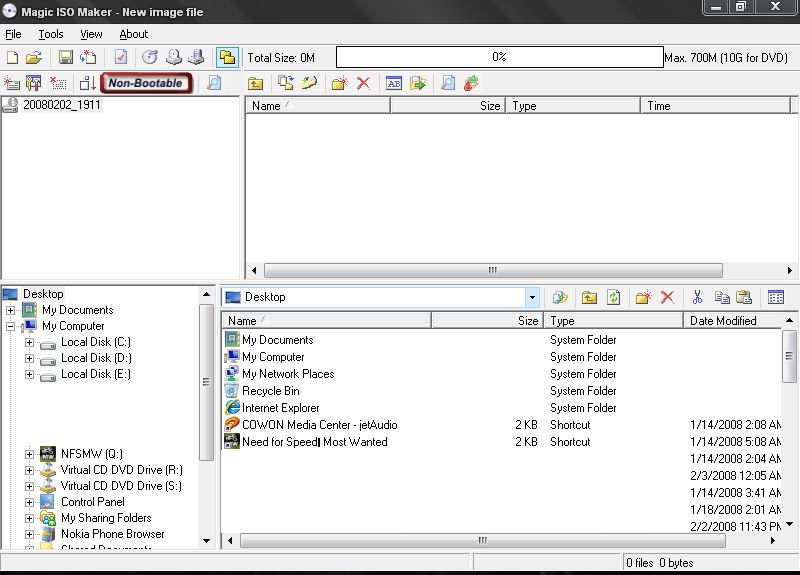
Task: Create new folder in lower browser toolbar
Action: [644, 297]
